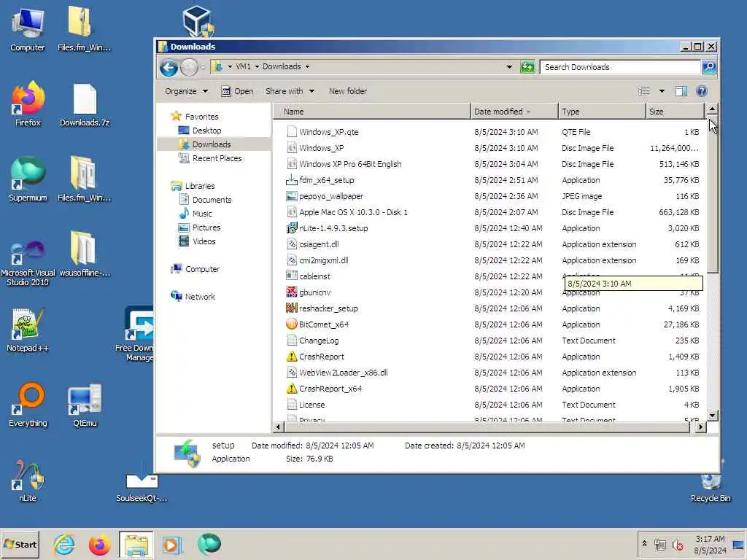Click the Search Downloads input field
This screenshot has width=747, height=560.
click(620, 66)
